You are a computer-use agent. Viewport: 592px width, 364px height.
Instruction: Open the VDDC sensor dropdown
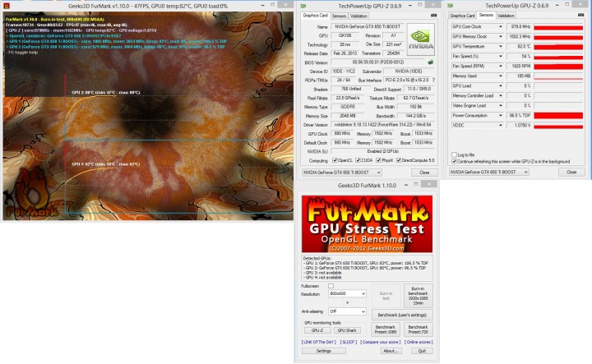tap(500, 125)
